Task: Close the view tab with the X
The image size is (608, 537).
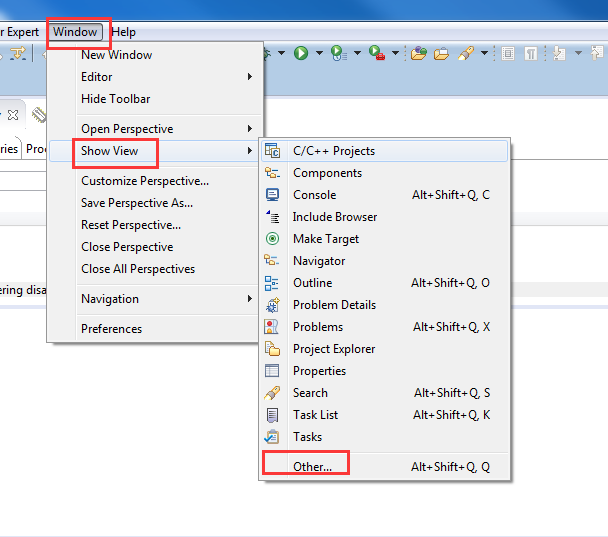Action: (x=13, y=115)
